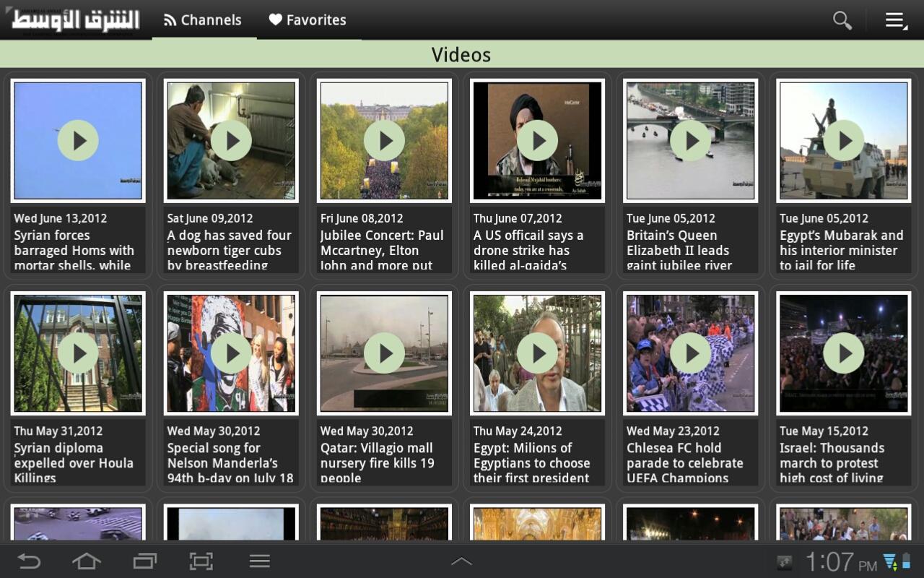
Task: Switch to the Channels tab
Action: [204, 20]
